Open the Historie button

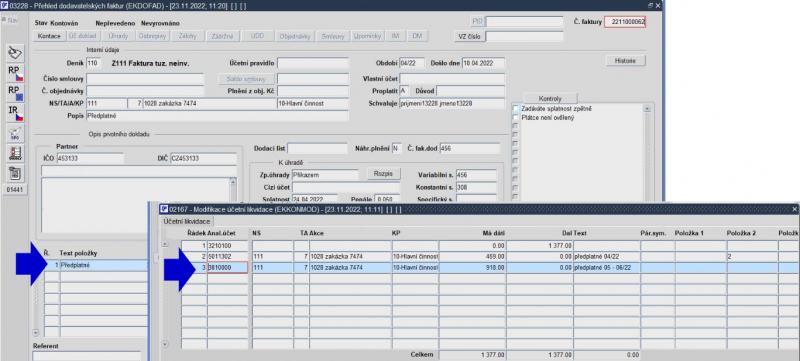pos(626,61)
